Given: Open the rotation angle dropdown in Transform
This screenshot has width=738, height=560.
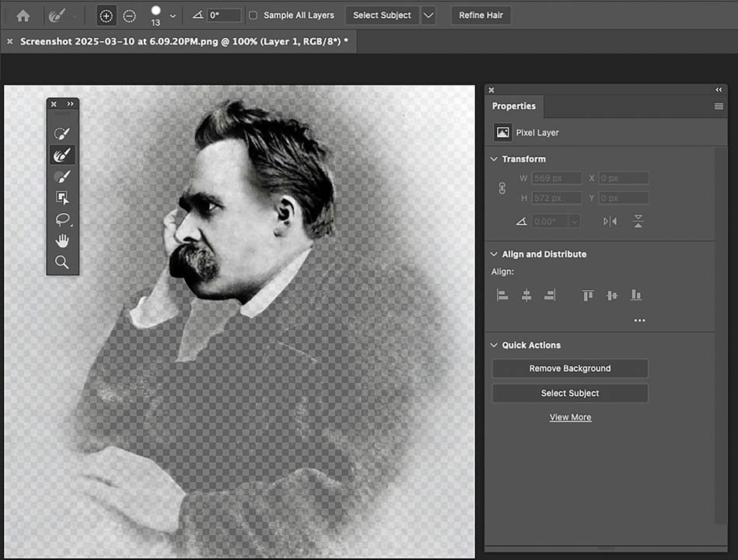Looking at the screenshot, I should click(574, 221).
